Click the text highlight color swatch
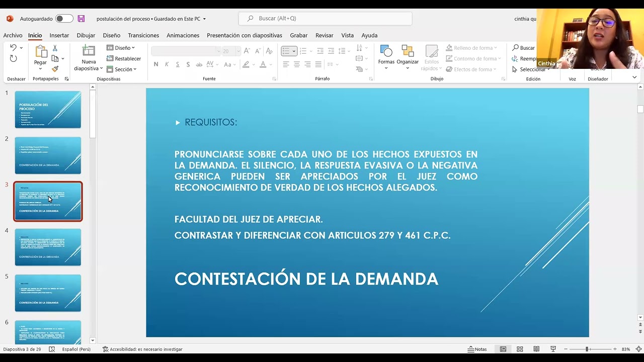The width and height of the screenshot is (644, 362). 246,64
